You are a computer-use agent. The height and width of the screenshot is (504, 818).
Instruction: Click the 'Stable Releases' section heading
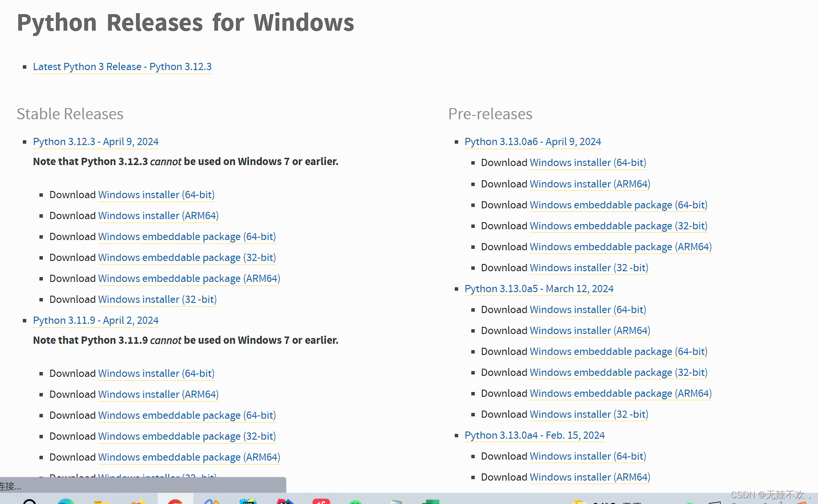[x=70, y=114]
